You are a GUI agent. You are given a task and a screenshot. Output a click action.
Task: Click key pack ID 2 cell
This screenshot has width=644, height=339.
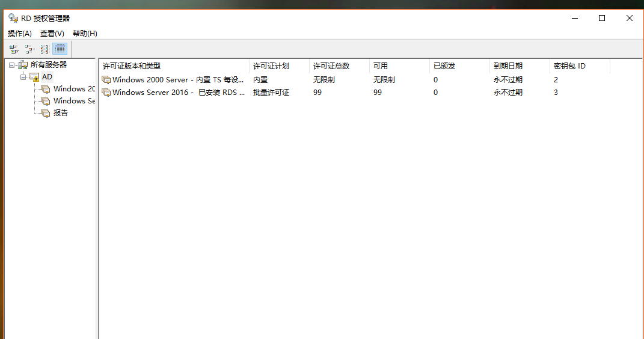pos(556,79)
